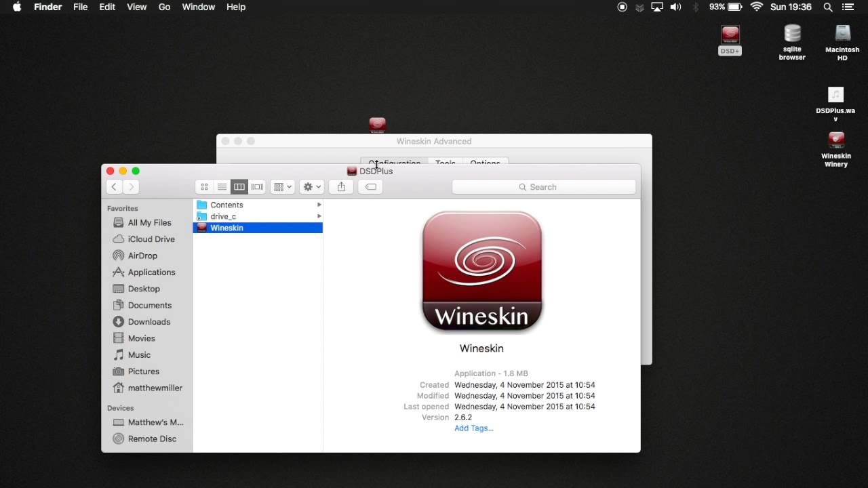Select the sqlite browser desktop icon
Viewport: 868px width, 488px height.
[792, 34]
